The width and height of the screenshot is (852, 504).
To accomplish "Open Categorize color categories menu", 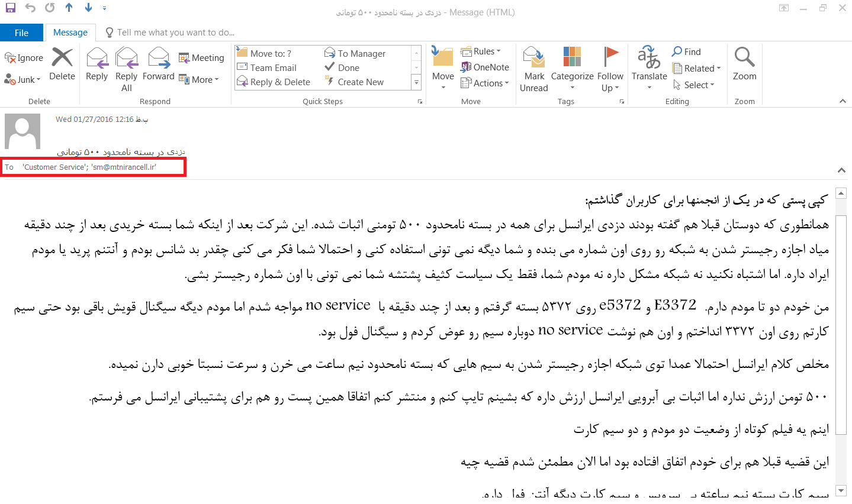I will point(572,69).
